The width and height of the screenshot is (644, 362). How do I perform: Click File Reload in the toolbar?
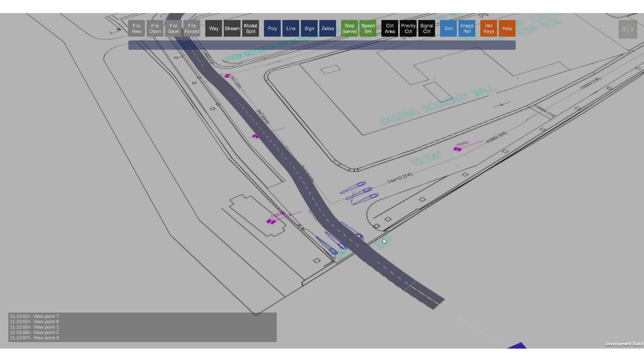pos(192,28)
